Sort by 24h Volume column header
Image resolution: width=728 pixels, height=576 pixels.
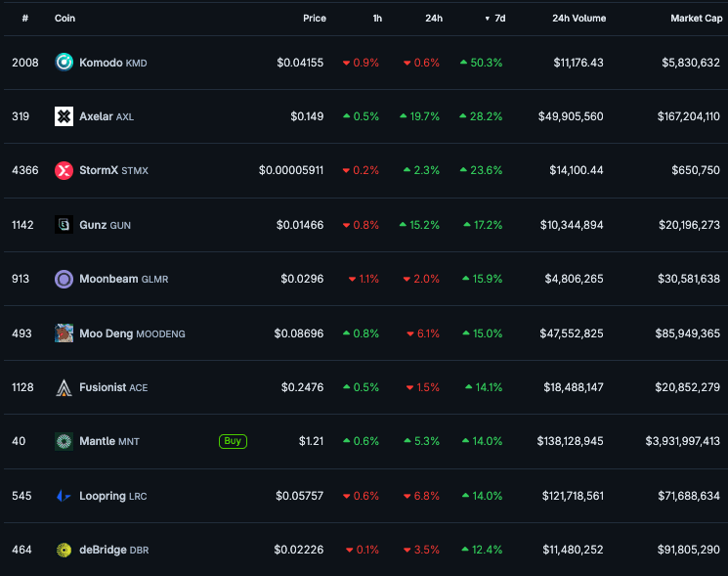tap(578, 19)
